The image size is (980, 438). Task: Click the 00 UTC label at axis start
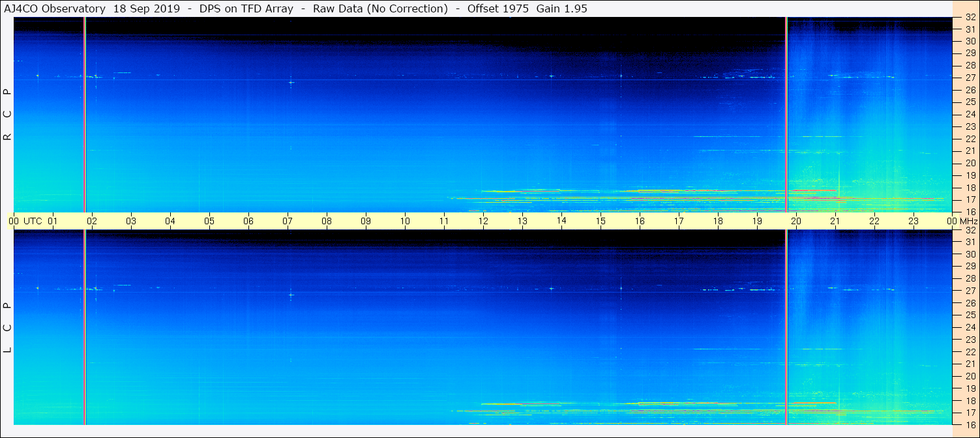(26, 221)
